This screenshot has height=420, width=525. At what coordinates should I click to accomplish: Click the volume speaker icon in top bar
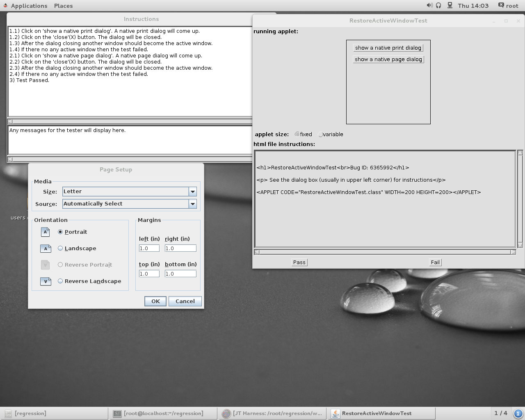[x=429, y=5]
